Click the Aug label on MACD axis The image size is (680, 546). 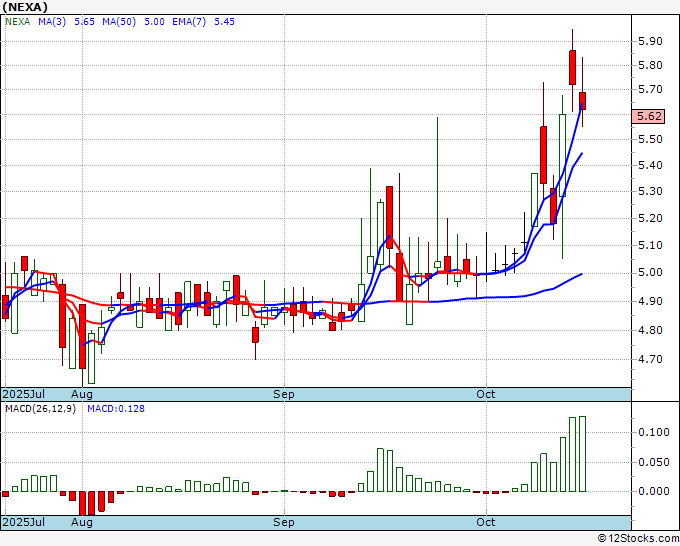(82, 523)
